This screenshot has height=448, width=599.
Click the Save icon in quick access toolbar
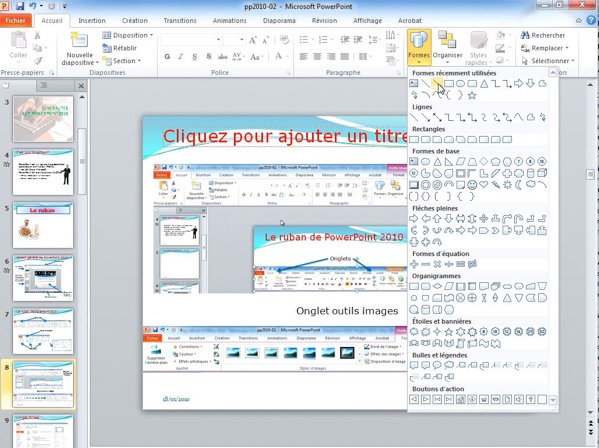[20, 6]
